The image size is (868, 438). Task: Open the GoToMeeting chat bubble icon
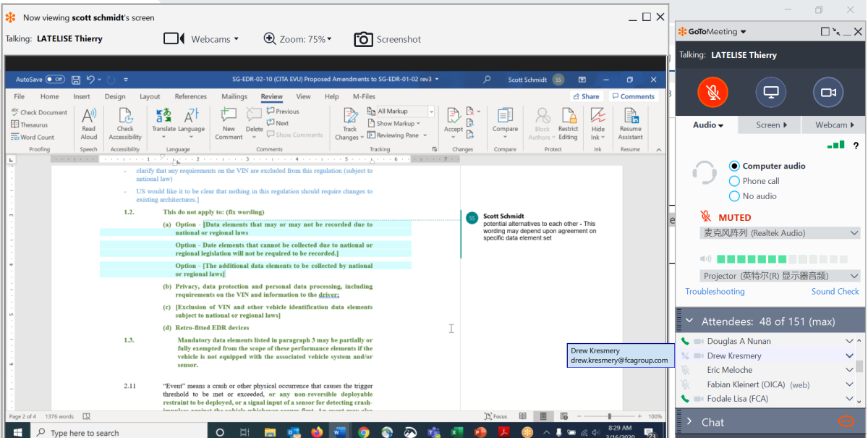point(845,421)
